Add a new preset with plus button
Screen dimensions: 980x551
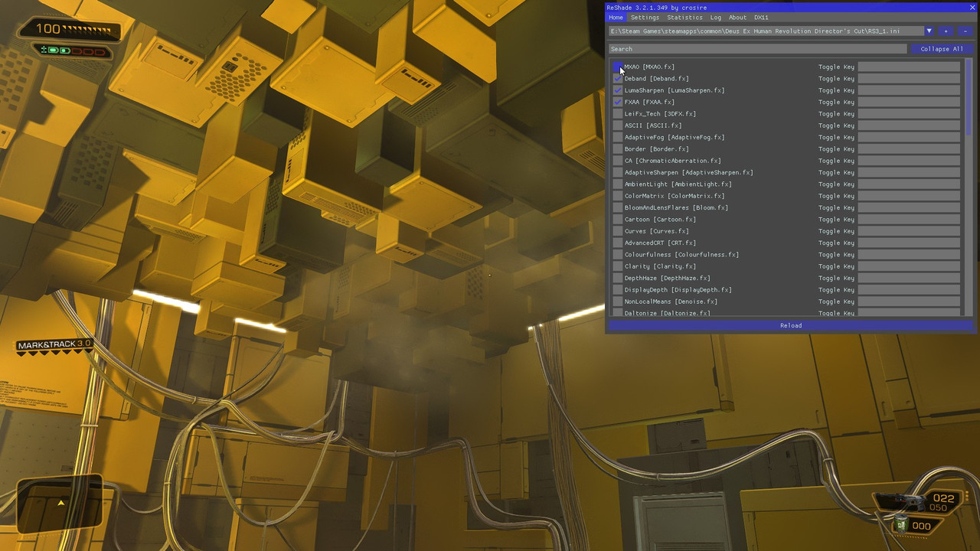(946, 31)
